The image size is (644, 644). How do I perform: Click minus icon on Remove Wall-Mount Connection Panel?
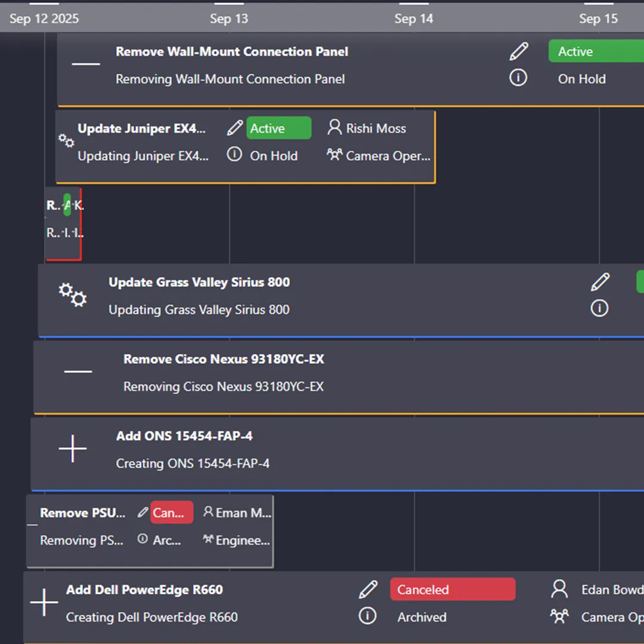(86, 64)
